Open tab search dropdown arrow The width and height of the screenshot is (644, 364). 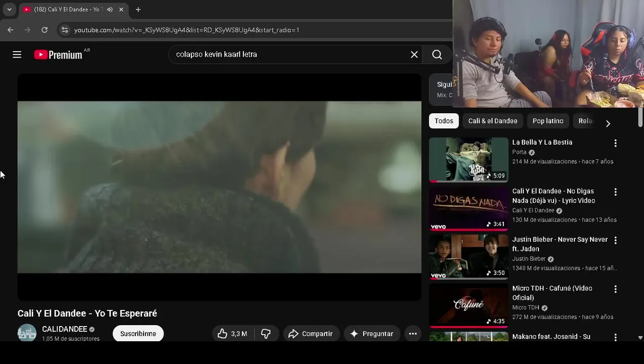9,10
